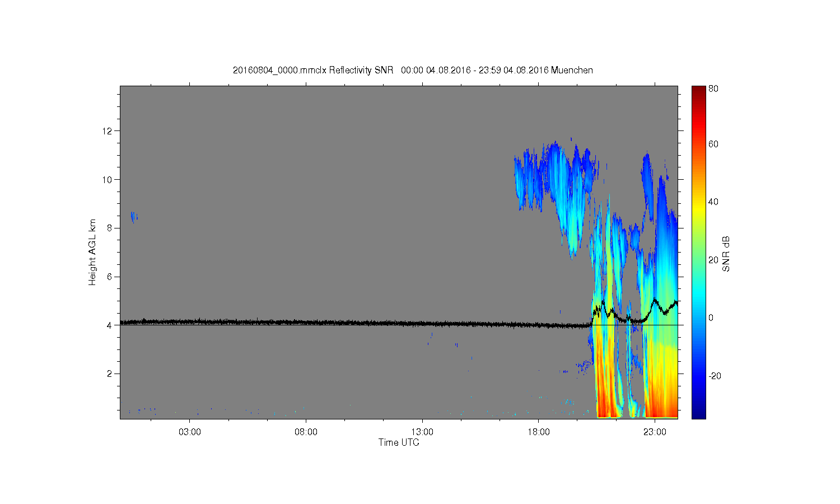
Task: Click the colorbar value 80
Action: pos(713,88)
